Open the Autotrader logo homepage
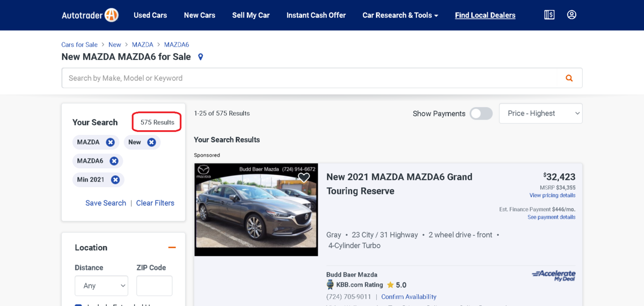The image size is (644, 306). (90, 15)
